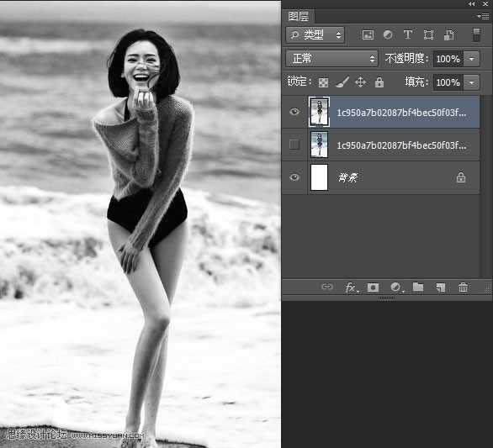
Task: Toggle the layer filtering on/off switch
Action: [476, 34]
